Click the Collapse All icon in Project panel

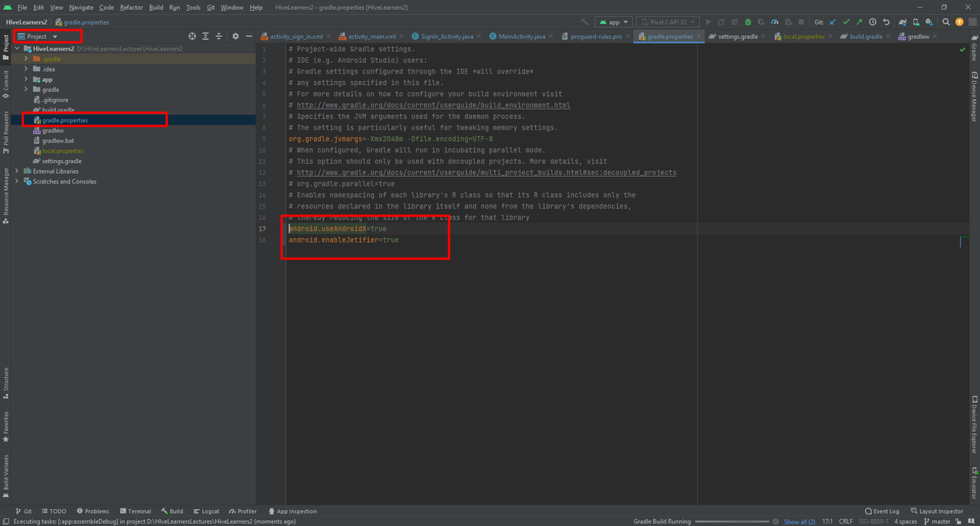(x=219, y=36)
